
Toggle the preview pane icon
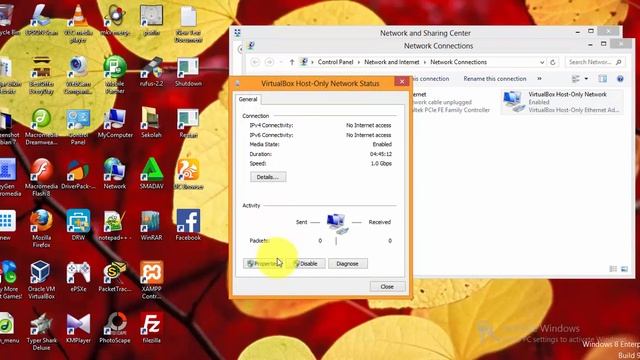[x=603, y=78]
